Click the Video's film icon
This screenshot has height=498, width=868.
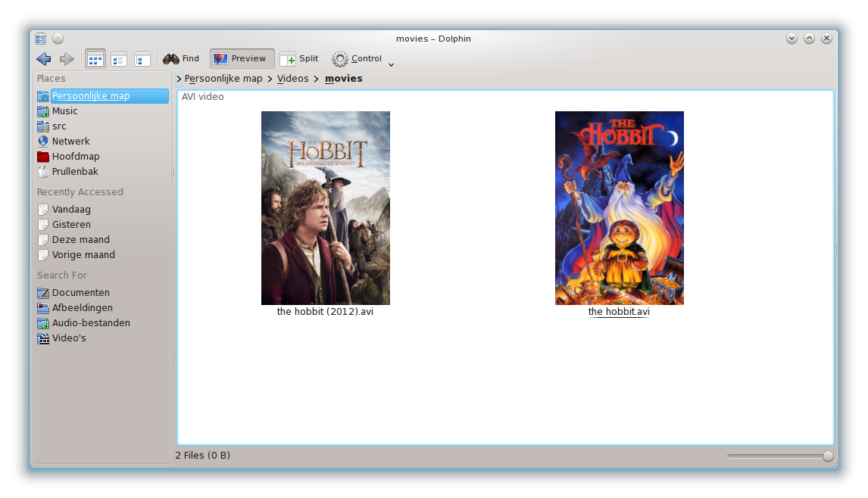[x=43, y=338]
